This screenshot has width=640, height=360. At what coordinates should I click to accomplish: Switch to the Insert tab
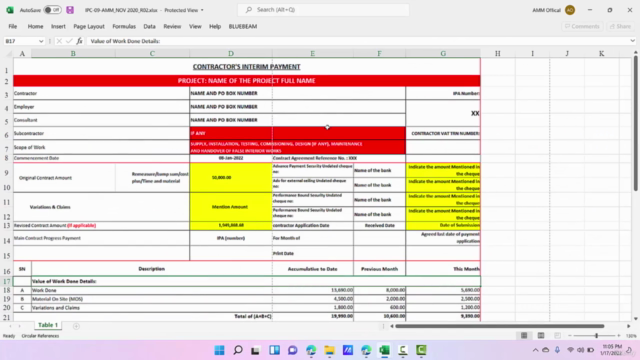pos(58,26)
